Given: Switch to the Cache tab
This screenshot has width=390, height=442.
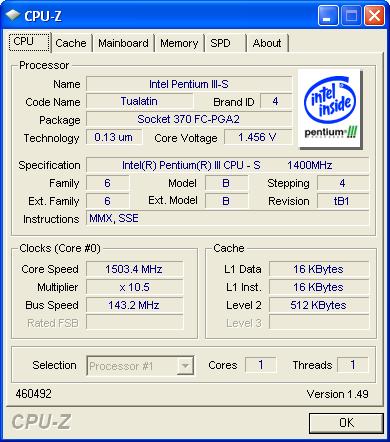Looking at the screenshot, I should point(71,43).
